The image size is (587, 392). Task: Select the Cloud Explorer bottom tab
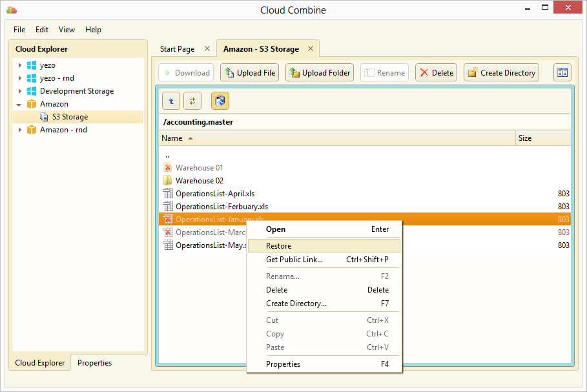[x=39, y=363]
